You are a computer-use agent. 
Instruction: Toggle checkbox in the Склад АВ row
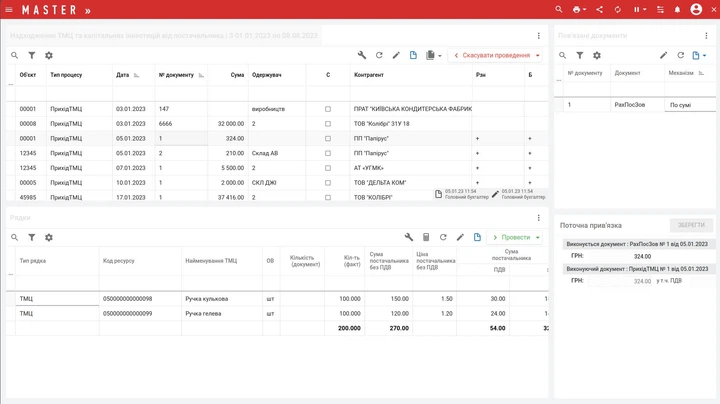coord(328,153)
